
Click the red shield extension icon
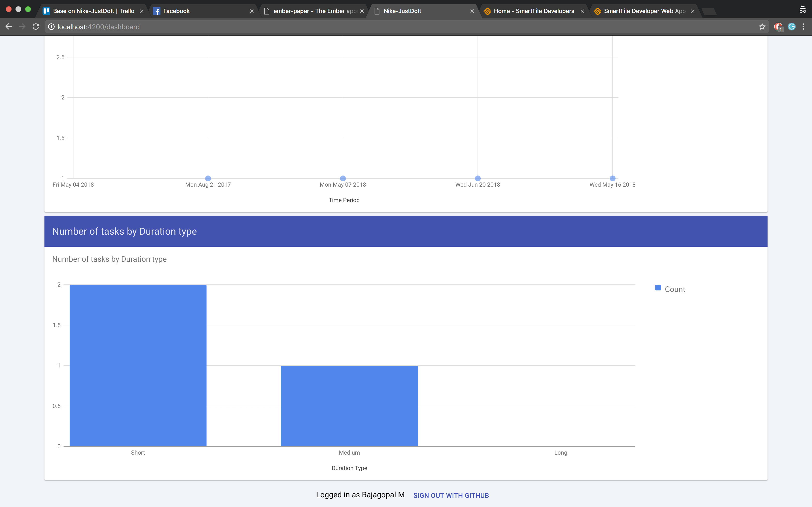(778, 27)
